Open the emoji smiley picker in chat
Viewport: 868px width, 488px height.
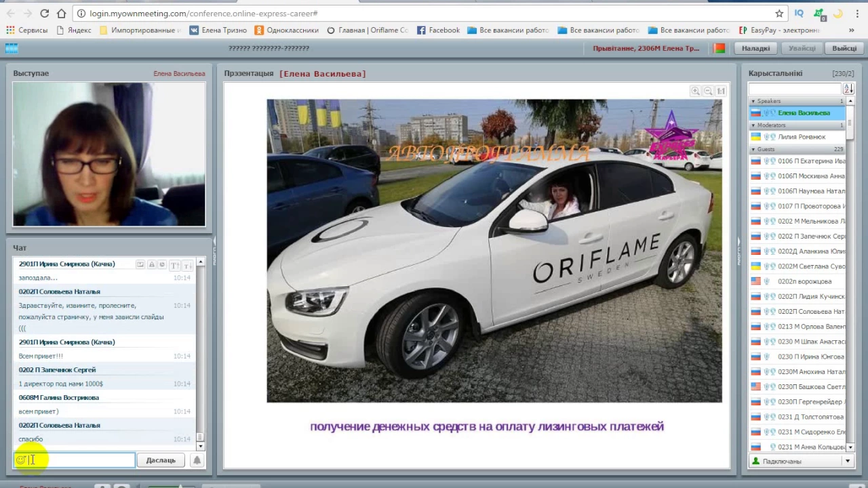click(x=20, y=460)
